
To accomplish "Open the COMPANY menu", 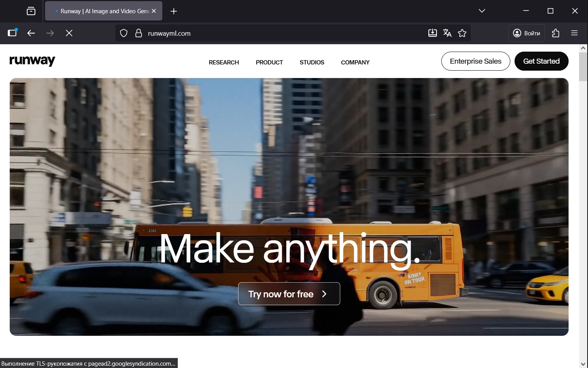I will click(x=355, y=62).
